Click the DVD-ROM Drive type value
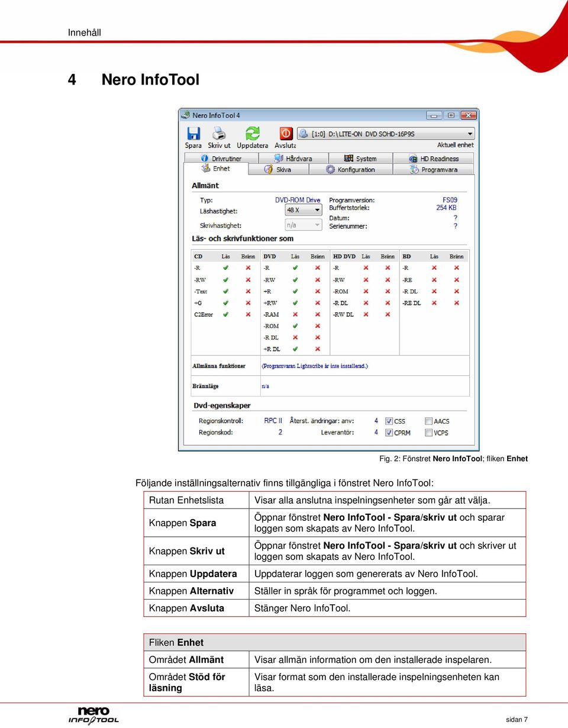568x728 pixels. pyautogui.click(x=298, y=200)
